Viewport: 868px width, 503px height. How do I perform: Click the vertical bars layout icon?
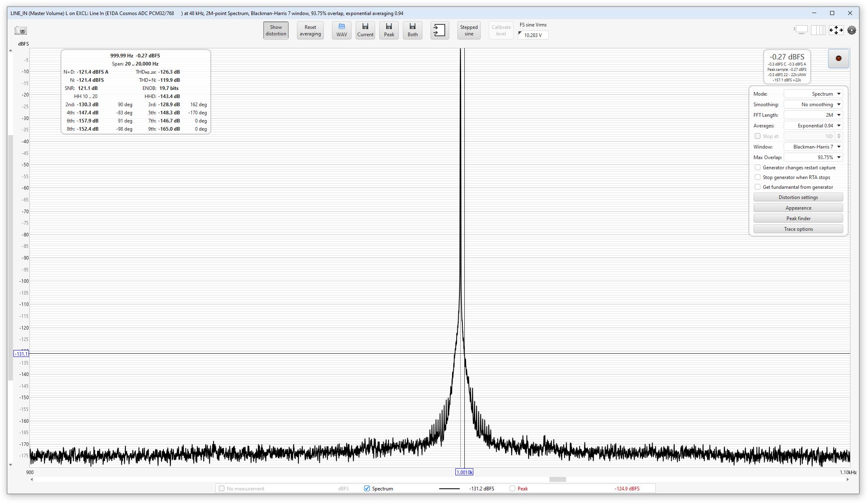[x=818, y=30]
